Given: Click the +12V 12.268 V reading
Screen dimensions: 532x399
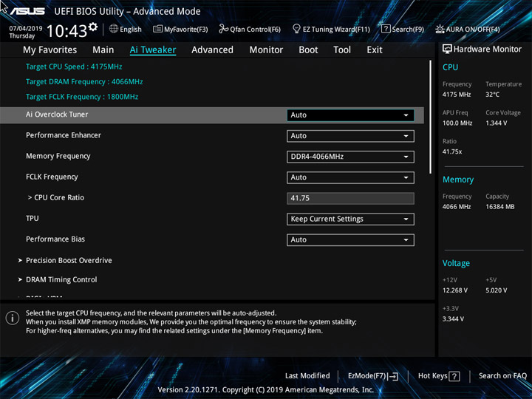Looking at the screenshot, I should tap(455, 290).
